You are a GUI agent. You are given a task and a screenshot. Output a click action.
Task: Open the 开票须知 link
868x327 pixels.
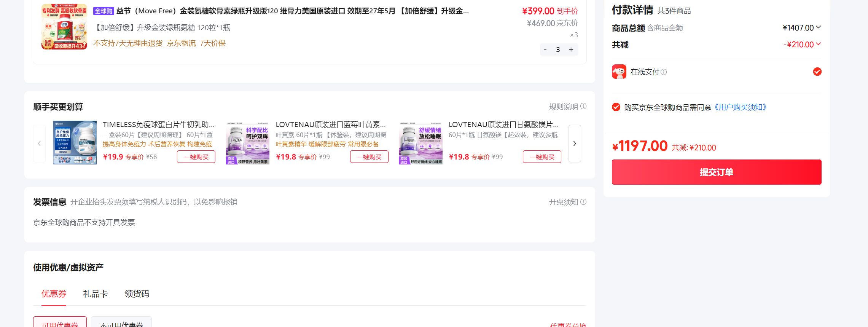(x=564, y=202)
